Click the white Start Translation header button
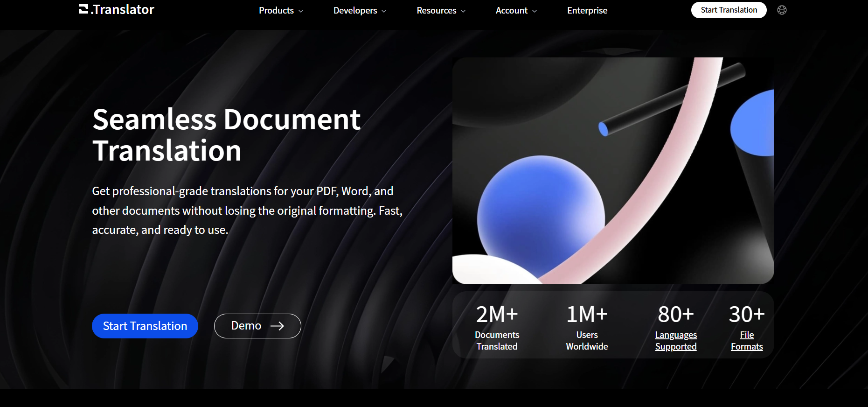Screen dimensions: 868x407 pos(729,10)
